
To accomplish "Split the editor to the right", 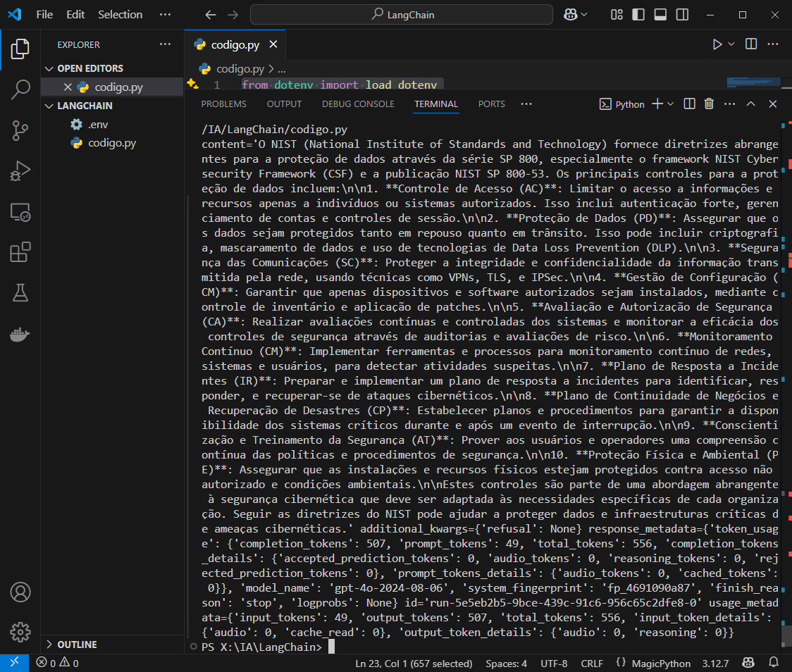I will tap(751, 44).
